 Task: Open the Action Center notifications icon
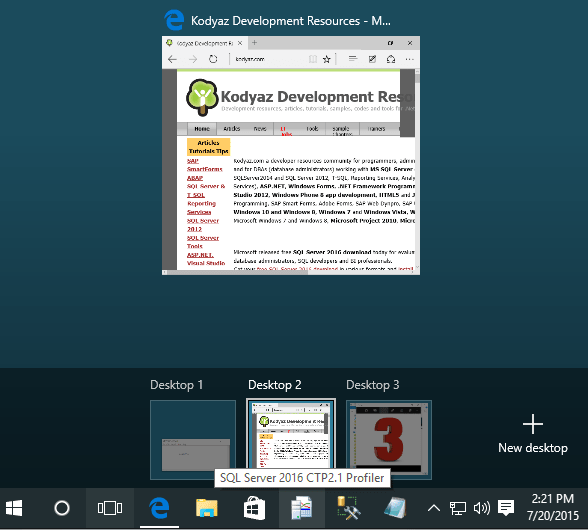[506, 508]
